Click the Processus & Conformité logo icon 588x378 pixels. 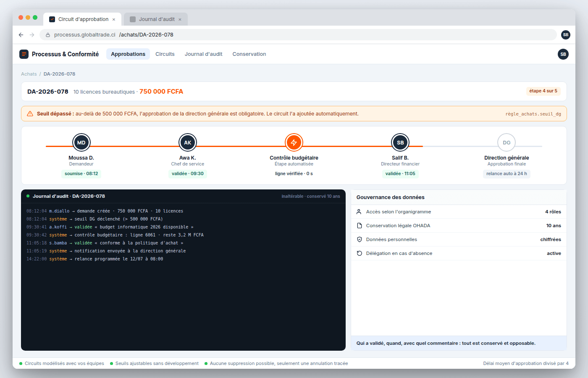pyautogui.click(x=24, y=54)
